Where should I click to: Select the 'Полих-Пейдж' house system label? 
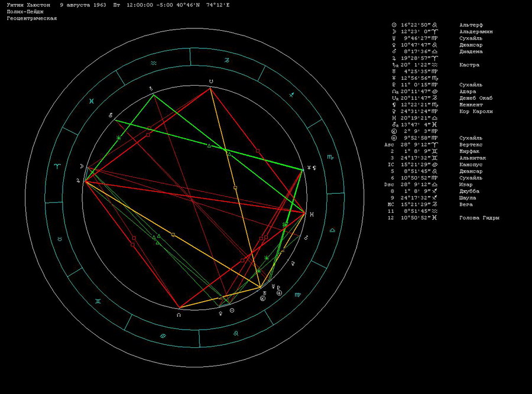coord(25,12)
